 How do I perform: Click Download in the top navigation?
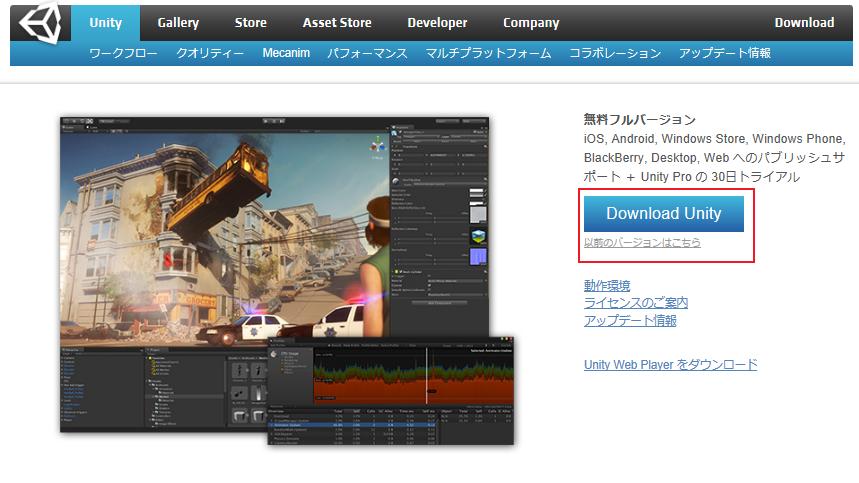point(804,23)
